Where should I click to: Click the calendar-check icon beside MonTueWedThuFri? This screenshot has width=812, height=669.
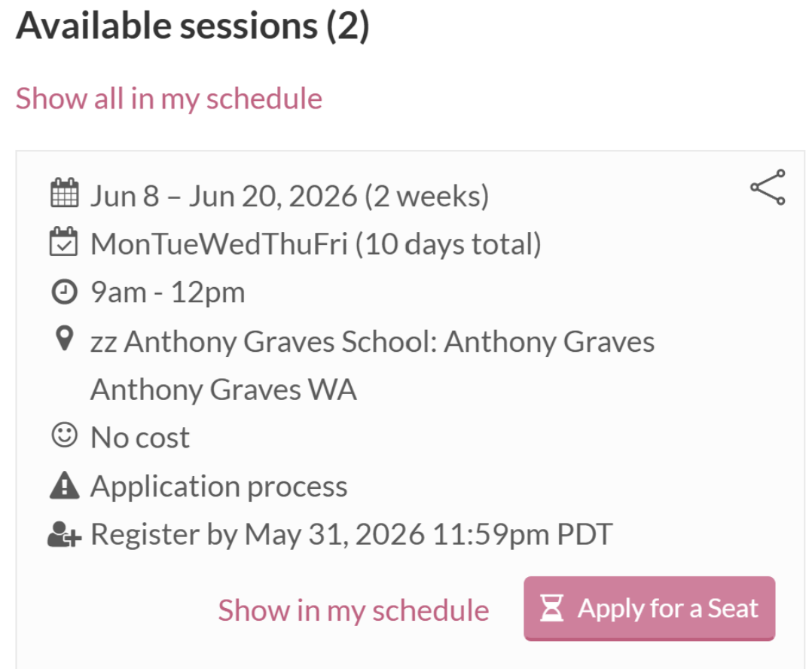tap(64, 241)
